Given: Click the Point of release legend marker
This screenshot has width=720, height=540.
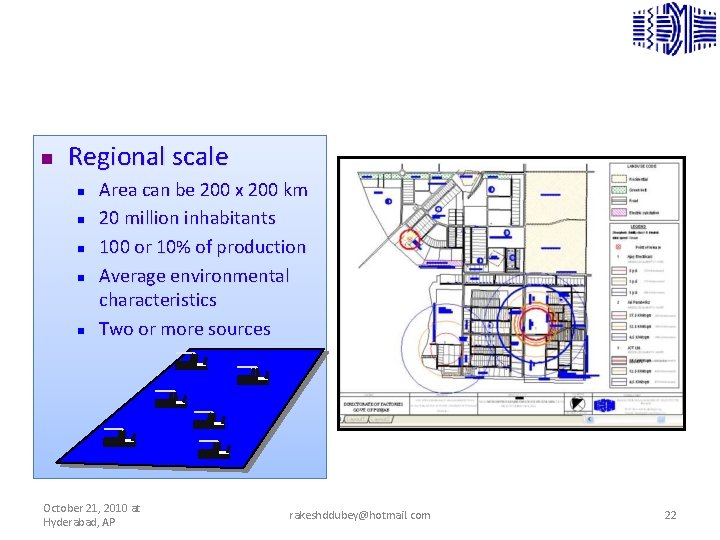Looking at the screenshot, I should click(618, 247).
